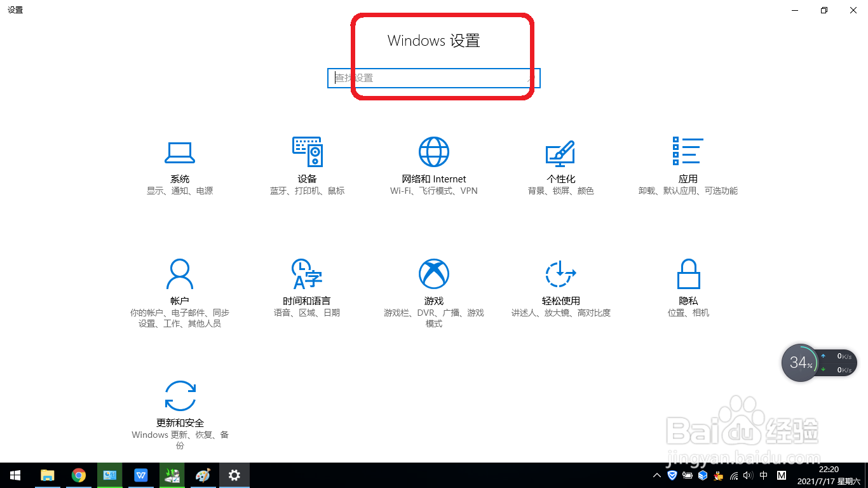868x488 pixels.
Task: Show hidden system tray icons chevron
Action: [657, 475]
